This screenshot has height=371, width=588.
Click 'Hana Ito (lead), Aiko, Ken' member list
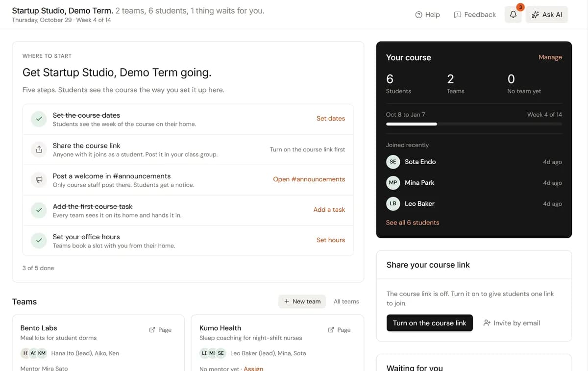[85, 353]
